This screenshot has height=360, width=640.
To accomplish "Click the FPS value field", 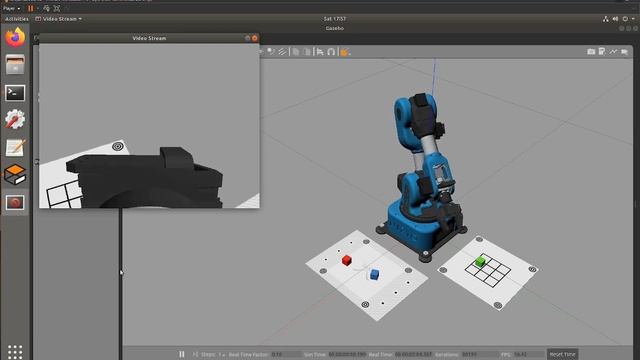I will pos(528,354).
